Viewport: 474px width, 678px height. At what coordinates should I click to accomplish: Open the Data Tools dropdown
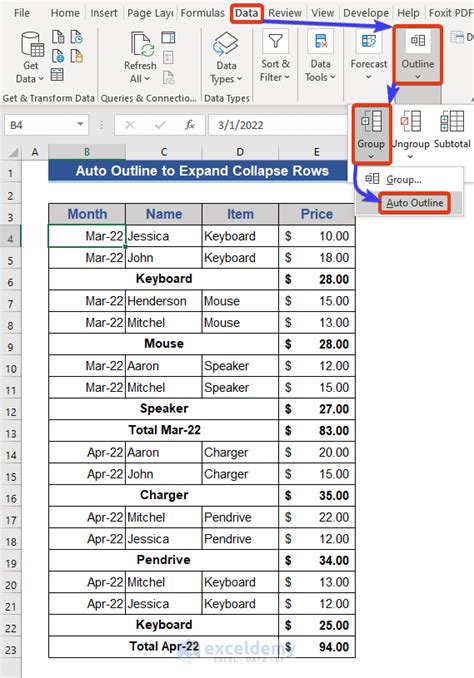pyautogui.click(x=320, y=57)
